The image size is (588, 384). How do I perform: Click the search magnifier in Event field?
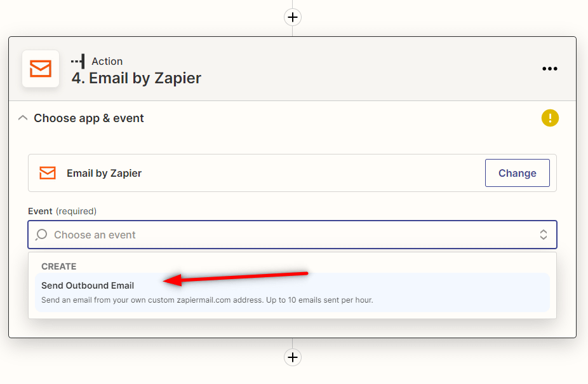click(x=41, y=235)
